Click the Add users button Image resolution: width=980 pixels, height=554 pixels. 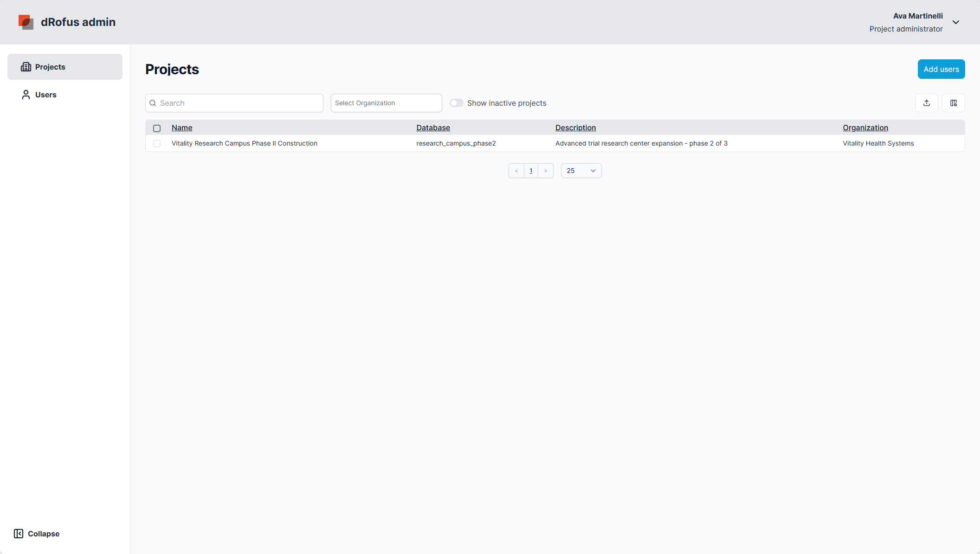click(x=941, y=69)
